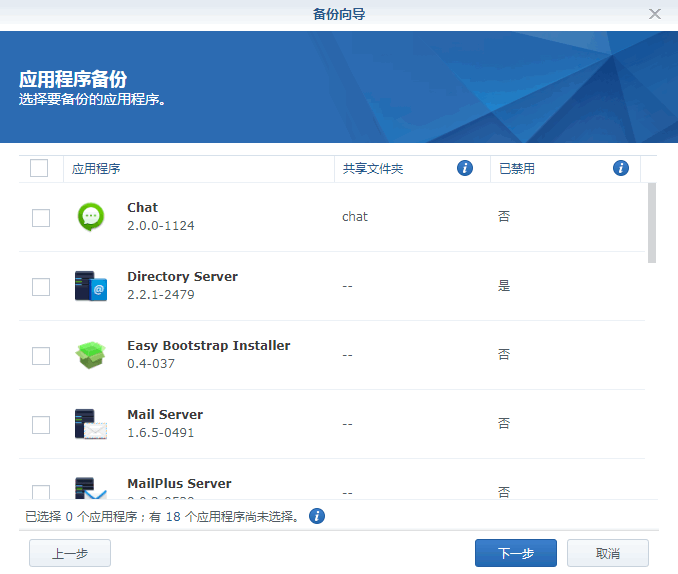The width and height of the screenshot is (678, 574).
Task: Cancel the wizard with 取消
Action: (608, 553)
